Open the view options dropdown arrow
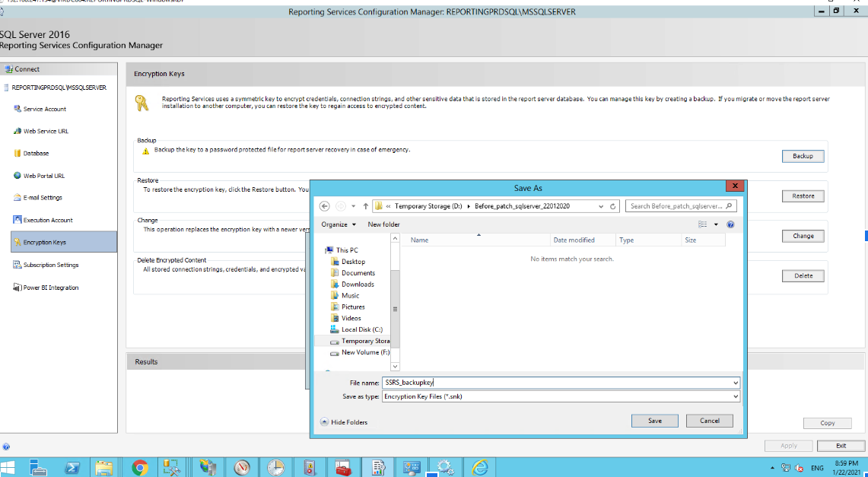The width and height of the screenshot is (868, 477). 715,224
